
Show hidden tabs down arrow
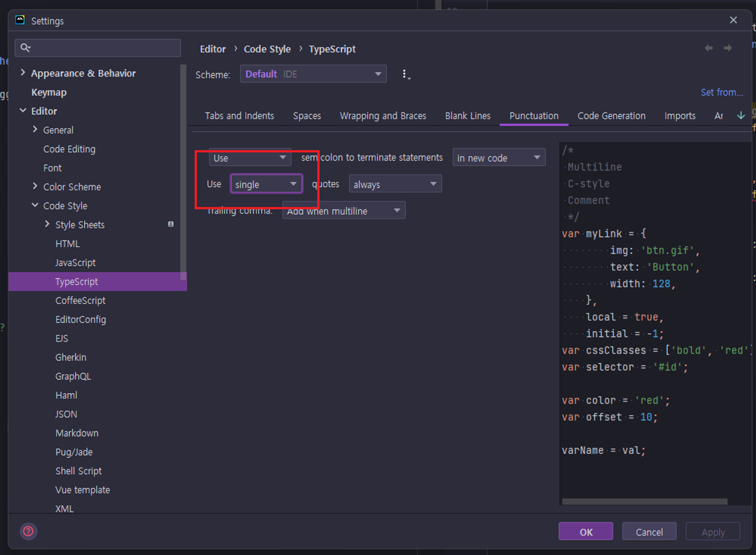tap(741, 116)
